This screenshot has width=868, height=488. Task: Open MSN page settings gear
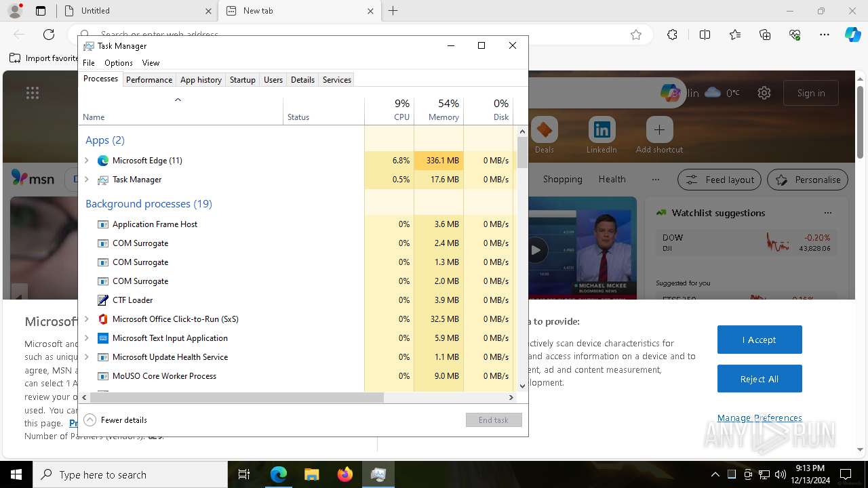764,93
